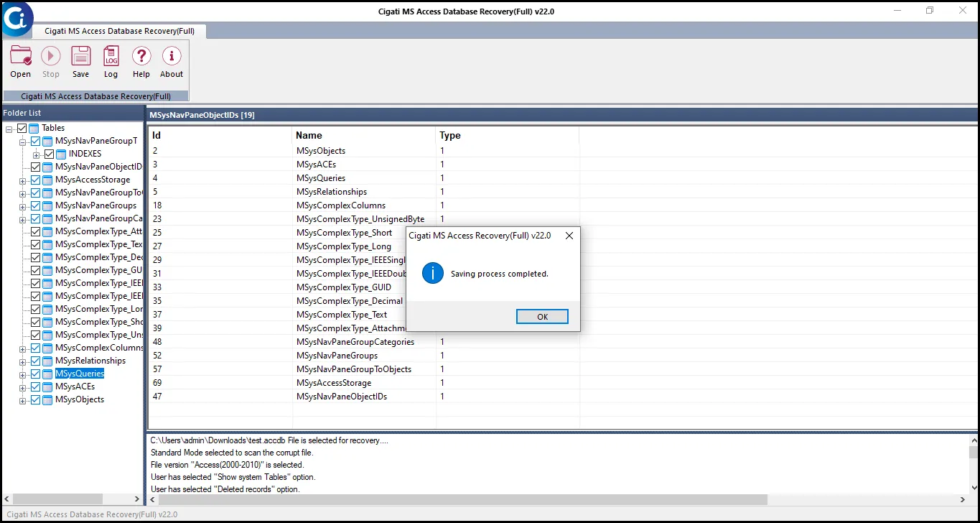The image size is (980, 523).
Task: Click the table icon beside MSysACEs
Action: pos(47,387)
